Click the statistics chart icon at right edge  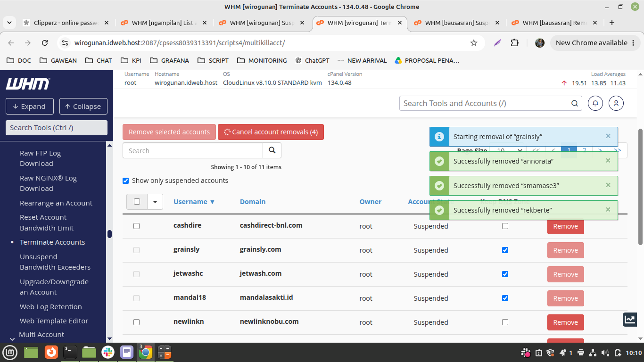point(630,319)
